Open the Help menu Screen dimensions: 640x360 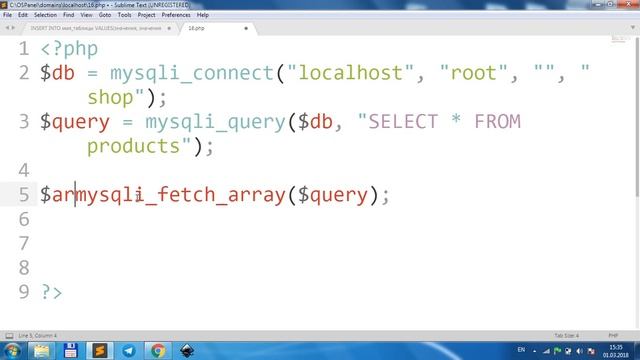click(x=203, y=15)
